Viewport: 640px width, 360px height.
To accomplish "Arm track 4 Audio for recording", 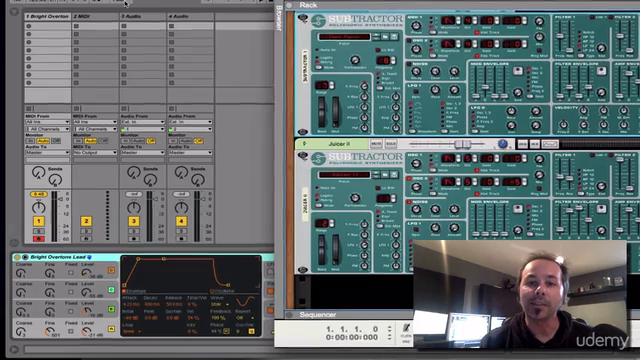I will tap(181, 239).
